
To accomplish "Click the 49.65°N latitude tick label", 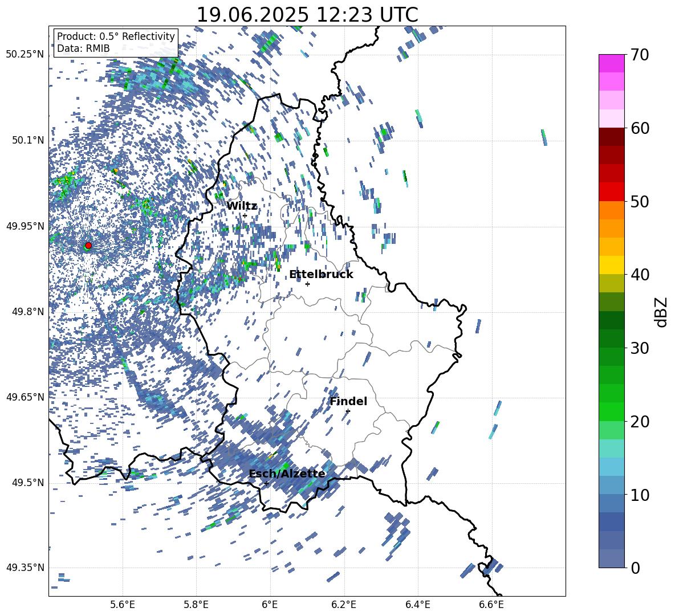I will [x=25, y=397].
